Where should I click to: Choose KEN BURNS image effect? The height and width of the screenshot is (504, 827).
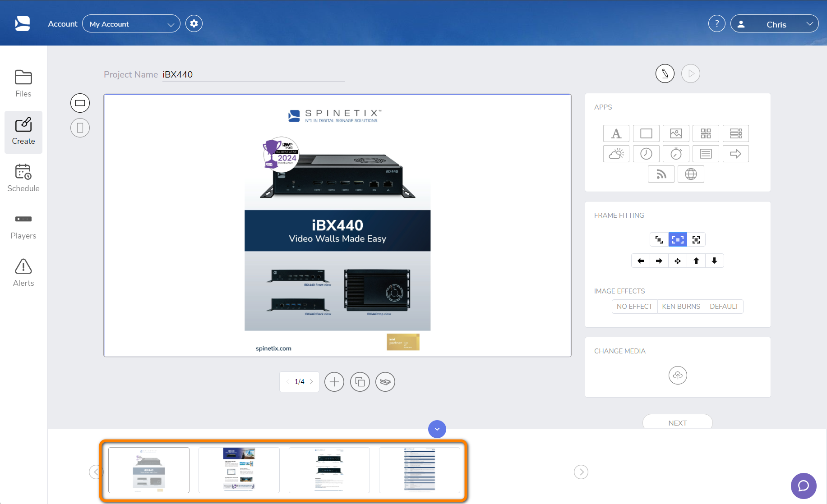[681, 307]
